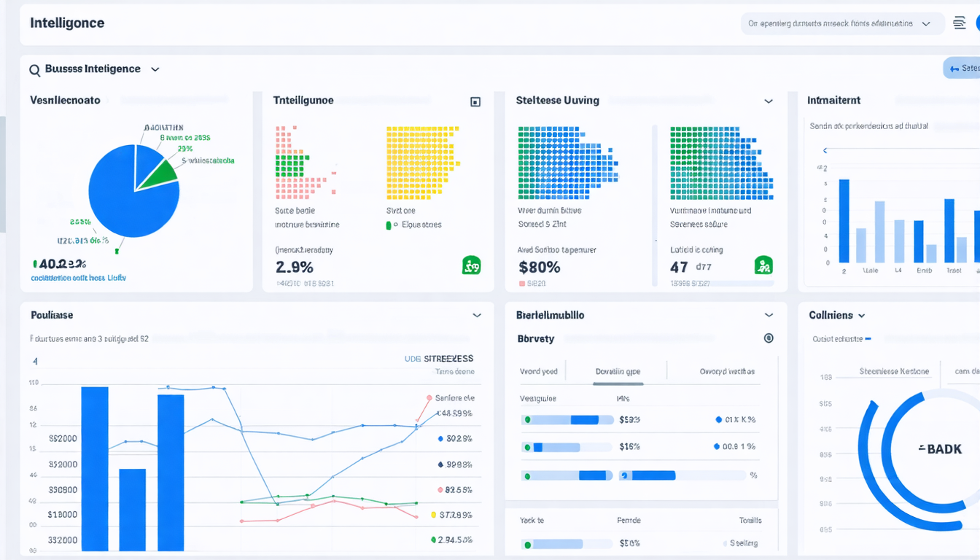Click green badge icon beside 2.9% value

(471, 265)
